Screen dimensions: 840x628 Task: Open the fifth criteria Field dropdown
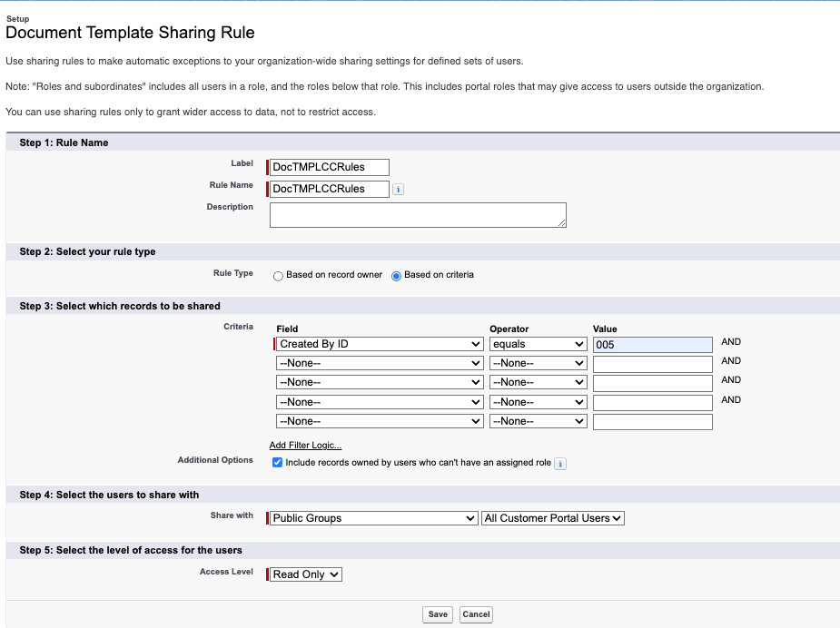379,420
